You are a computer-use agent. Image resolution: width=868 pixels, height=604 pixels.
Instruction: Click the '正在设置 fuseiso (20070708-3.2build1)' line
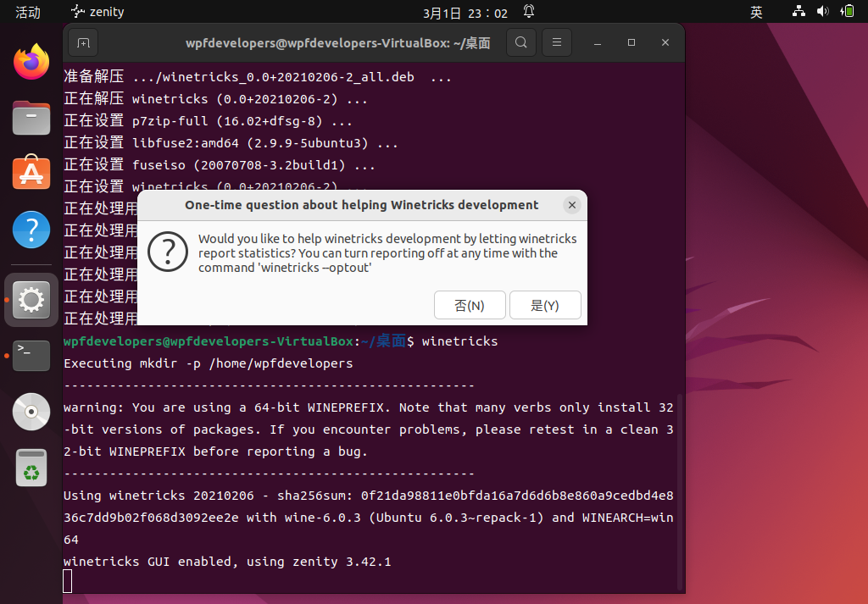click(220, 165)
